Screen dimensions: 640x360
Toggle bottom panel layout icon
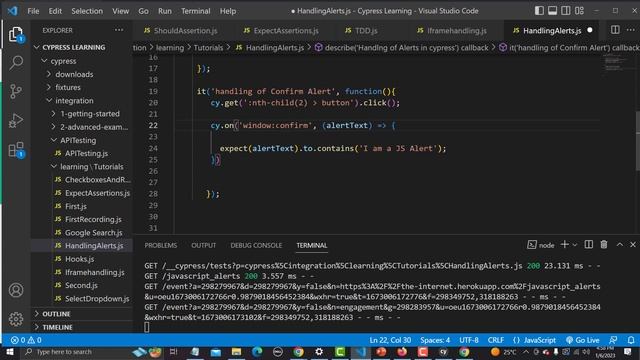tap(552, 11)
